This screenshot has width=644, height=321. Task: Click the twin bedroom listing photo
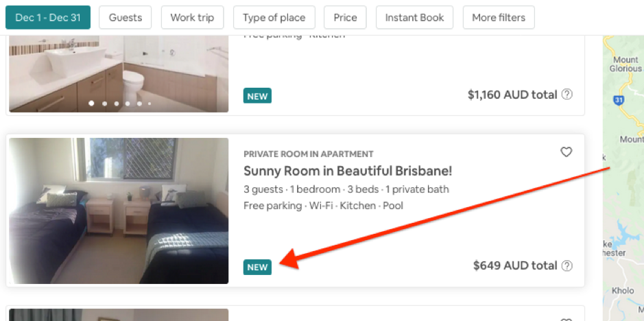click(x=119, y=211)
